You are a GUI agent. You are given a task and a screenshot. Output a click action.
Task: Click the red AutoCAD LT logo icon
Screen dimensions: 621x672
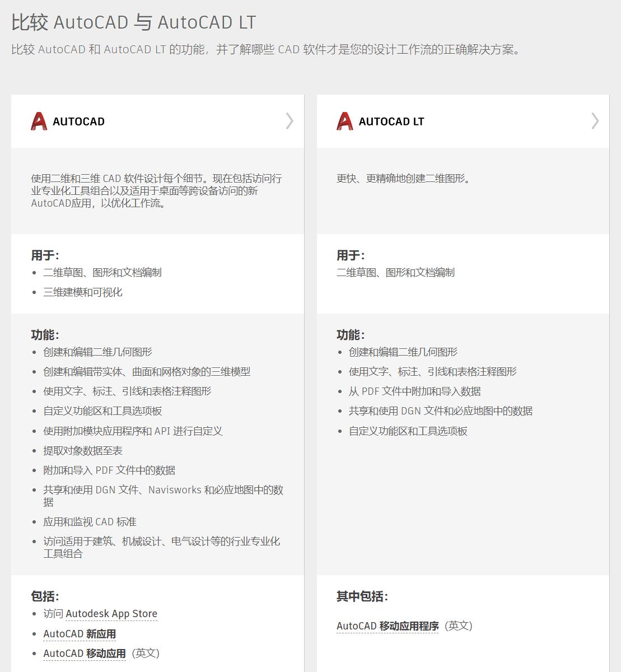pyautogui.click(x=345, y=121)
